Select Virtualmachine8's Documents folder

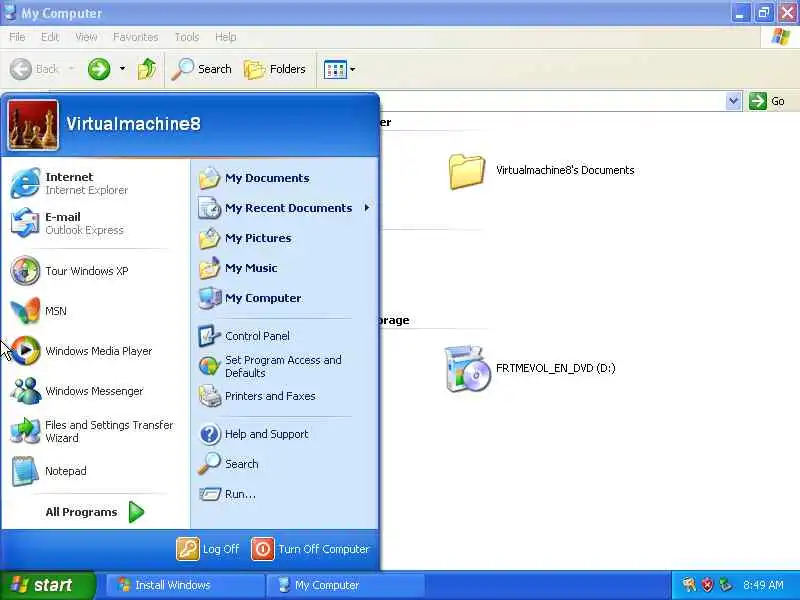click(x=541, y=171)
